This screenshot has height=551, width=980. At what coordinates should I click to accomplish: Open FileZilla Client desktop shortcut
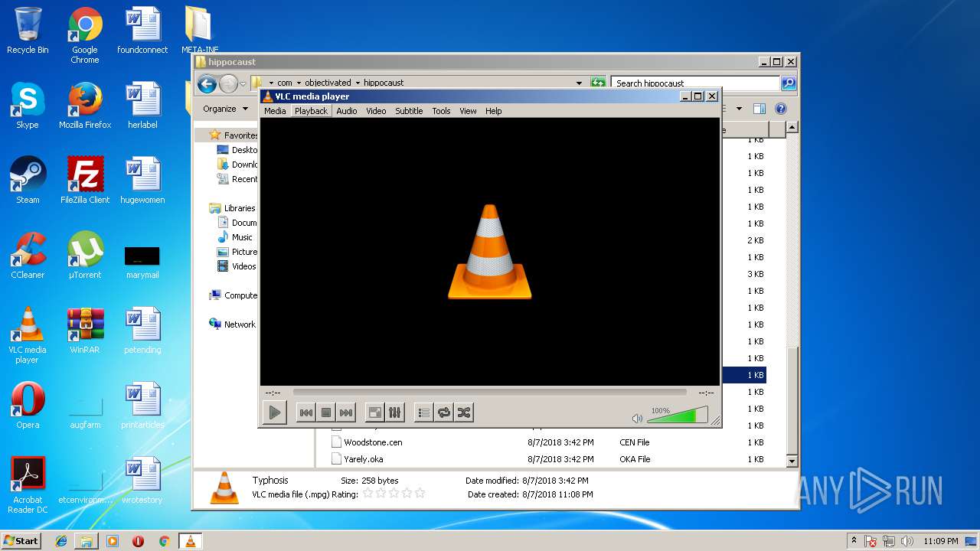click(85, 181)
